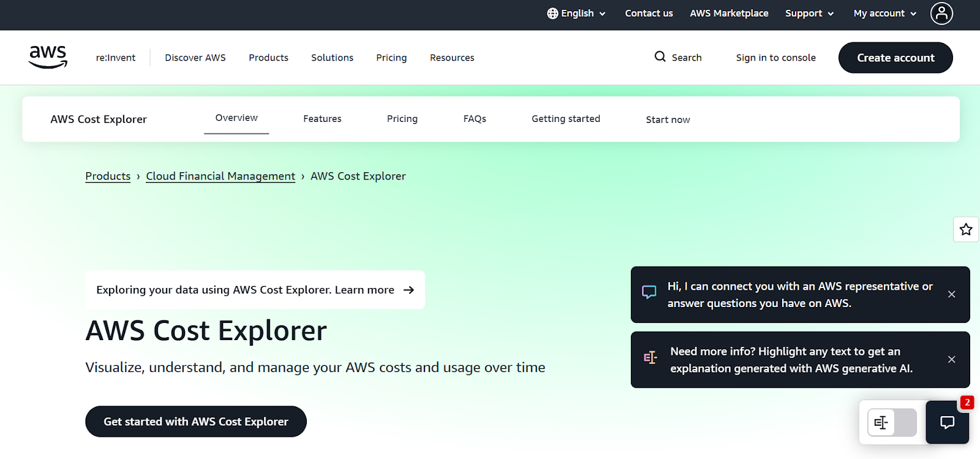This screenshot has height=459, width=980.
Task: Expand the My account dropdown
Action: click(884, 13)
